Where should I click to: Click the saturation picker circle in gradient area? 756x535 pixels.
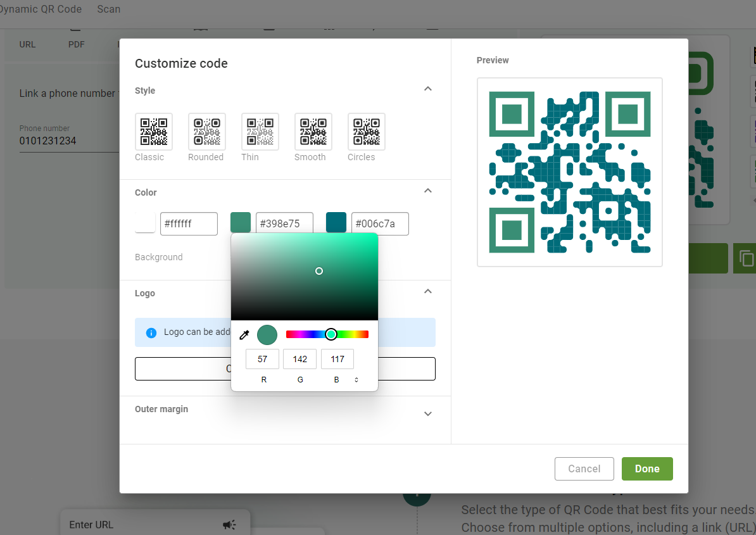(318, 271)
